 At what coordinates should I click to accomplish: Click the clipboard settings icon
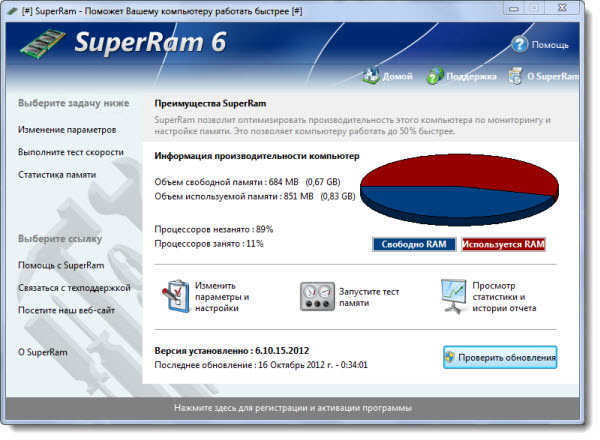tap(176, 297)
